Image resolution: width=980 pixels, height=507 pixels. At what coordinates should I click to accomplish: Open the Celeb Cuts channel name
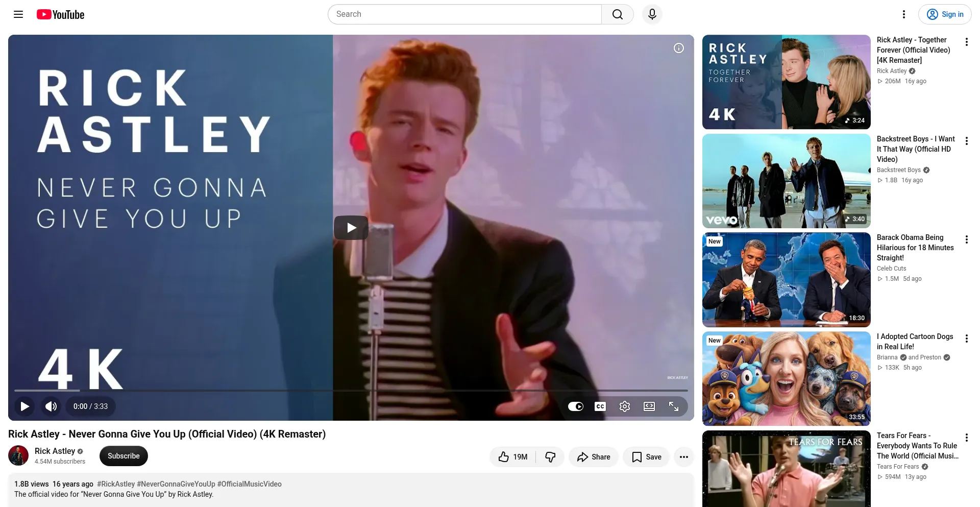(x=892, y=269)
